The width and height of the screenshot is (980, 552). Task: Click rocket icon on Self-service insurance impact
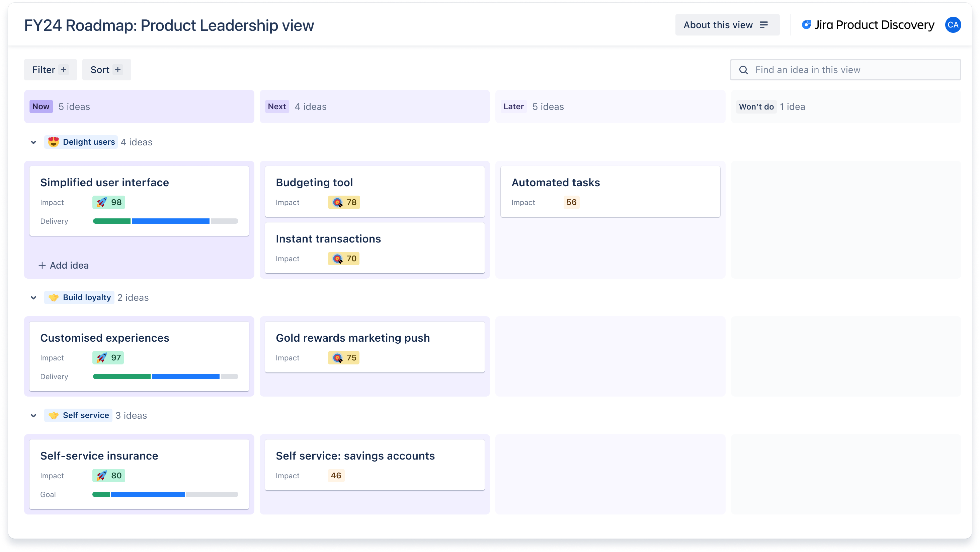point(101,476)
